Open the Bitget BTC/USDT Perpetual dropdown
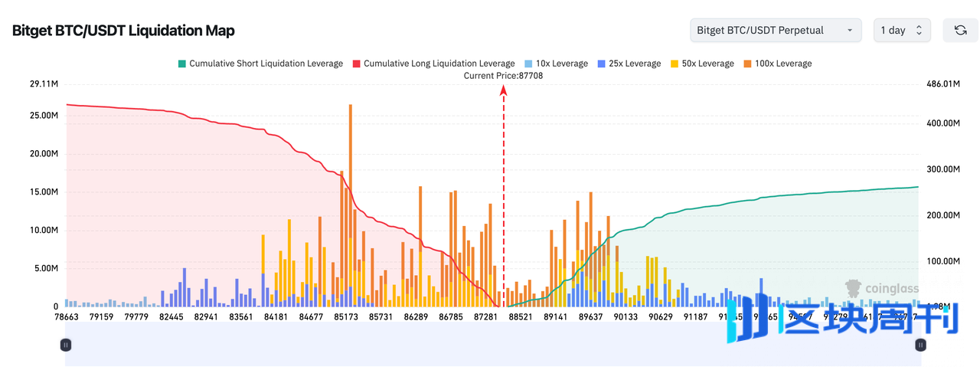Viewport: 980px width, 380px height. pyautogui.click(x=775, y=31)
